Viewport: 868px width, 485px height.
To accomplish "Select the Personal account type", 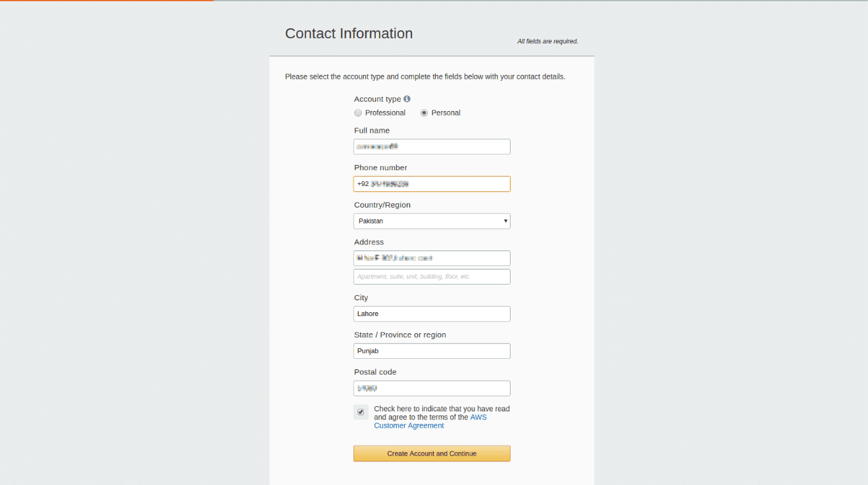I will tap(424, 112).
